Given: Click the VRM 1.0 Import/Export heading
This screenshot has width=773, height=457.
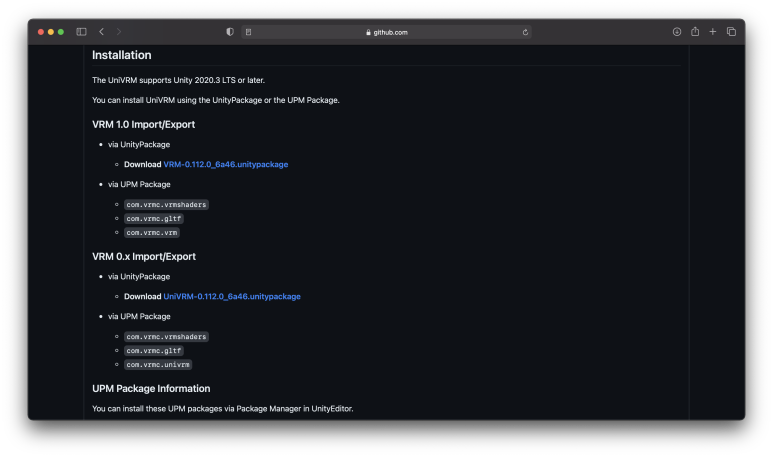Looking at the screenshot, I should tap(143, 125).
